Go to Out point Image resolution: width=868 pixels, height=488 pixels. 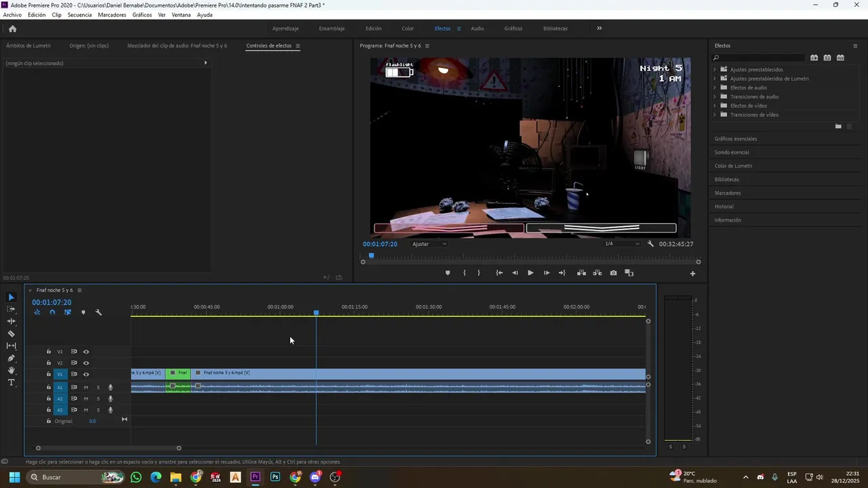click(561, 273)
